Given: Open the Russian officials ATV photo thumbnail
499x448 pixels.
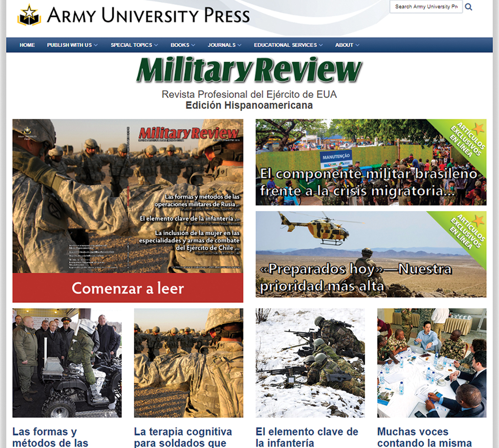Looking at the screenshot, I should 67,363.
